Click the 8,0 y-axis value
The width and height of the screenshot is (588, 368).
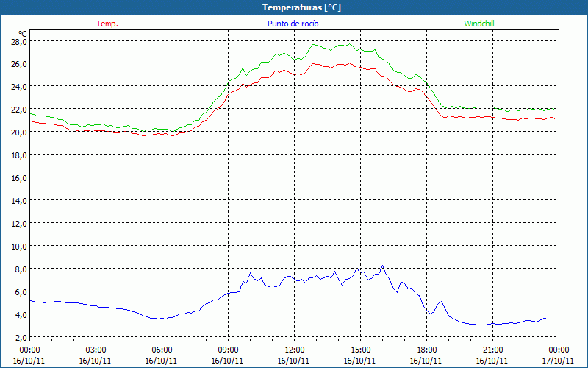[x=21, y=269]
